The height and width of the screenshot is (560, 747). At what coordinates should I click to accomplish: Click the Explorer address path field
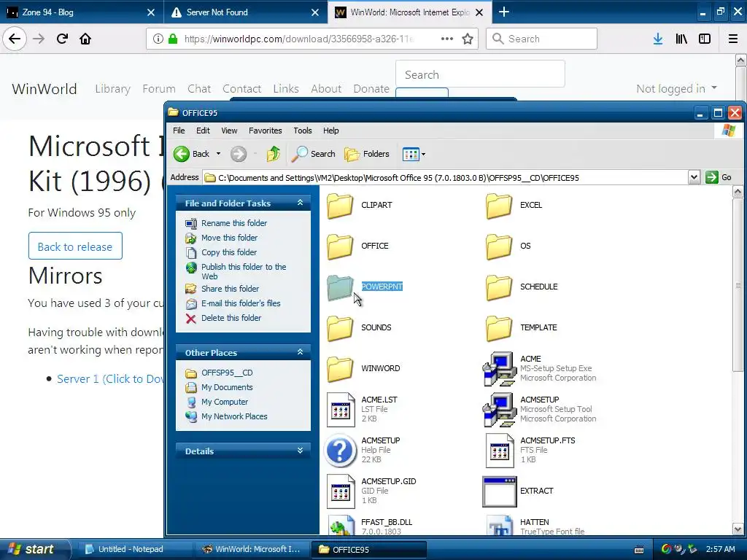tap(445, 178)
